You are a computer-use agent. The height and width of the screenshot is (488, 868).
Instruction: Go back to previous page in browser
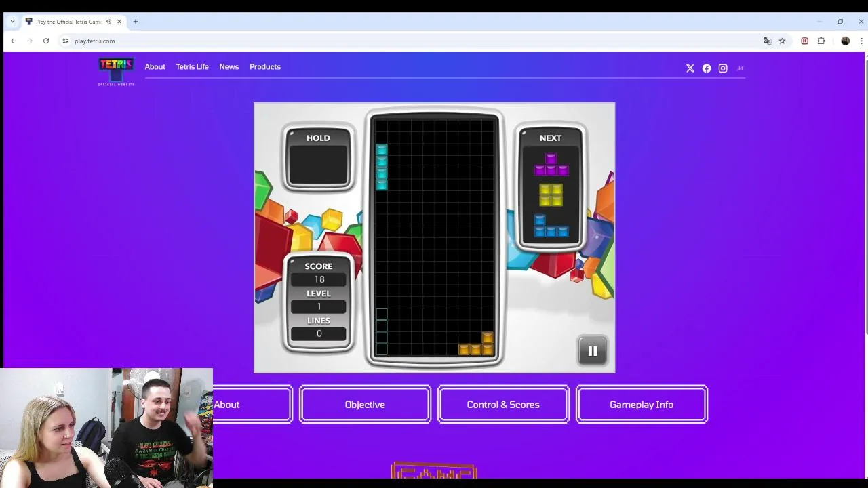pyautogui.click(x=14, y=41)
